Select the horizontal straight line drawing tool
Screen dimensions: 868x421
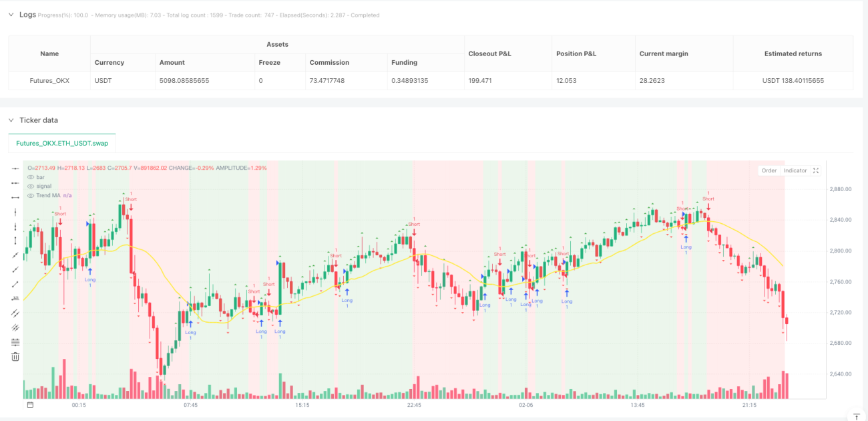point(15,168)
